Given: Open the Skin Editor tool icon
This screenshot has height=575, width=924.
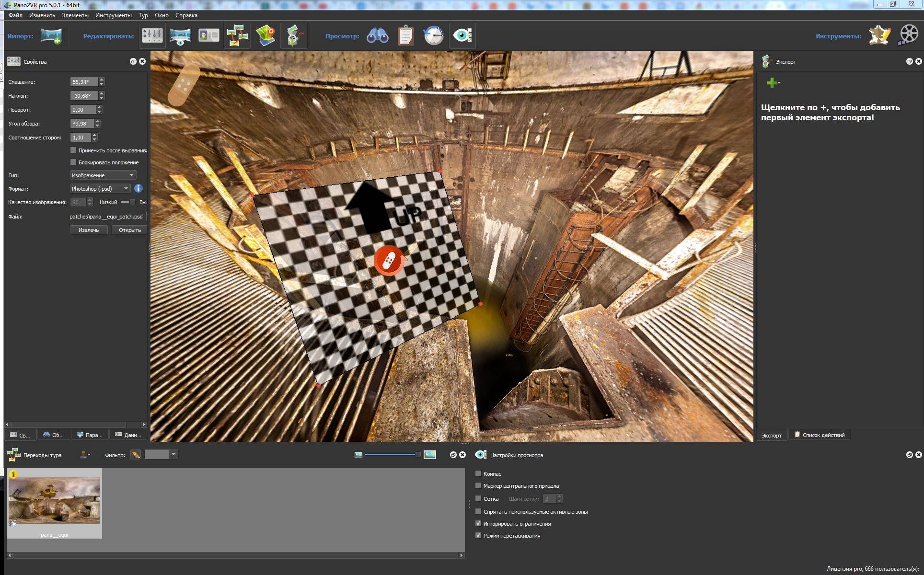Looking at the screenshot, I should [x=880, y=35].
